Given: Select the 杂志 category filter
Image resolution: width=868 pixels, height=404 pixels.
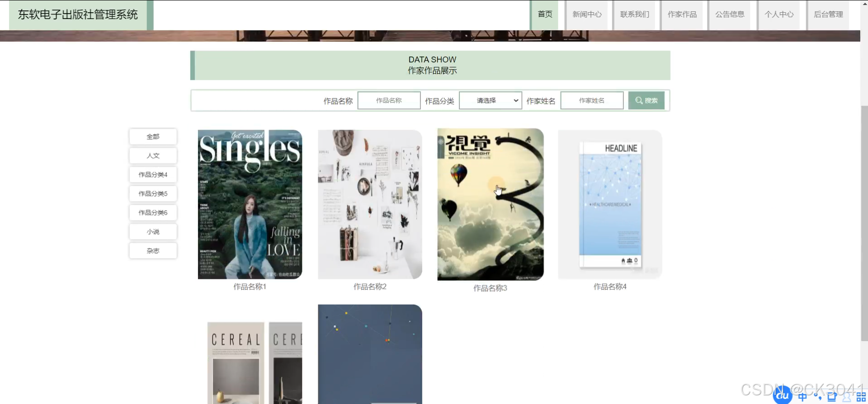Looking at the screenshot, I should pos(153,250).
